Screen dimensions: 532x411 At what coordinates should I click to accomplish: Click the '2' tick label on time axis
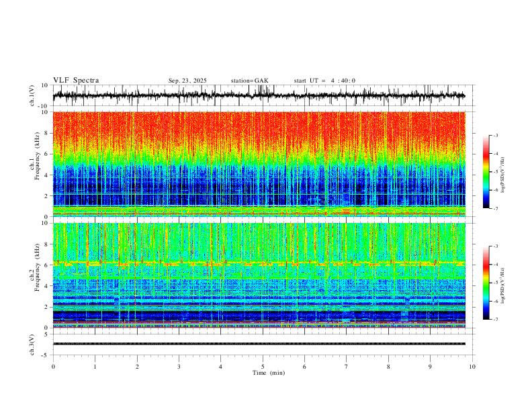click(137, 367)
